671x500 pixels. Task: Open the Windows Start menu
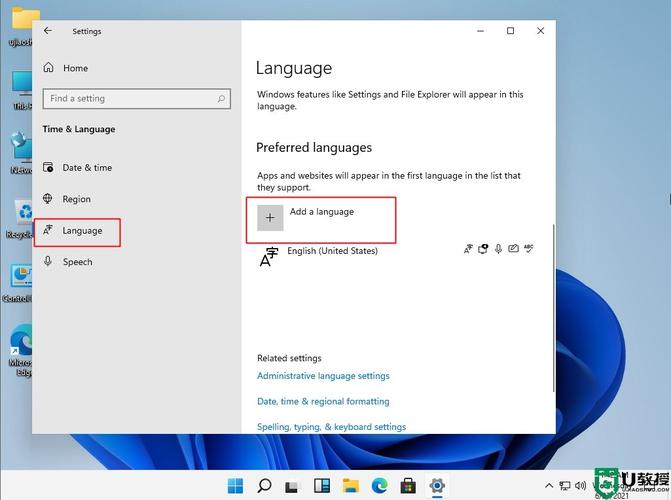(x=235, y=486)
